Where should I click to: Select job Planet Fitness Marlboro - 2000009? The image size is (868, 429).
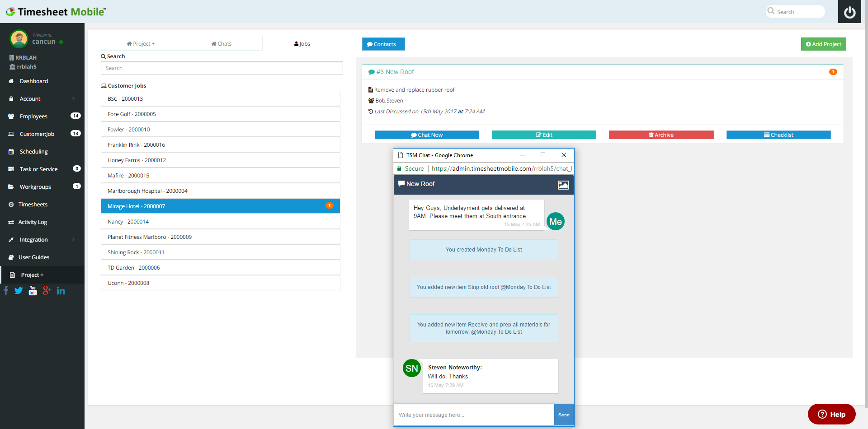tap(221, 237)
